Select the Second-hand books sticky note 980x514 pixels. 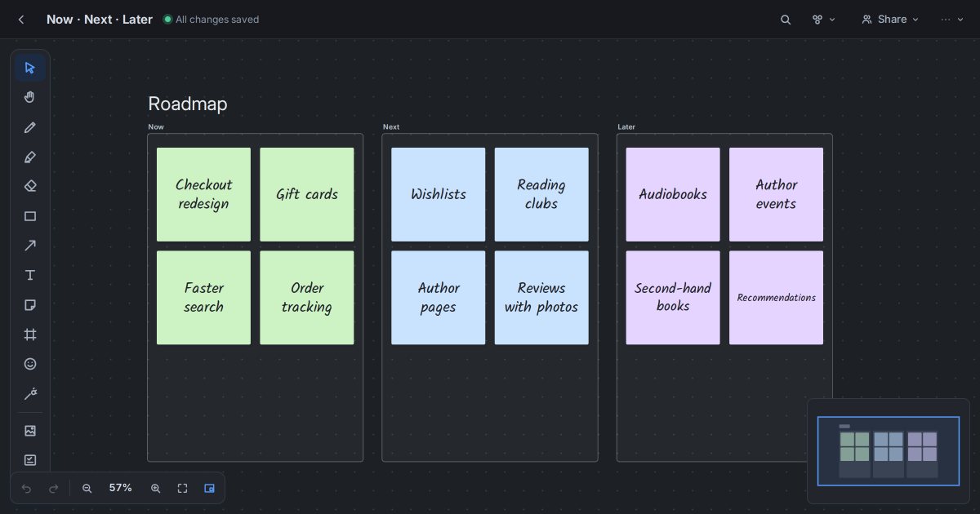[x=673, y=298]
